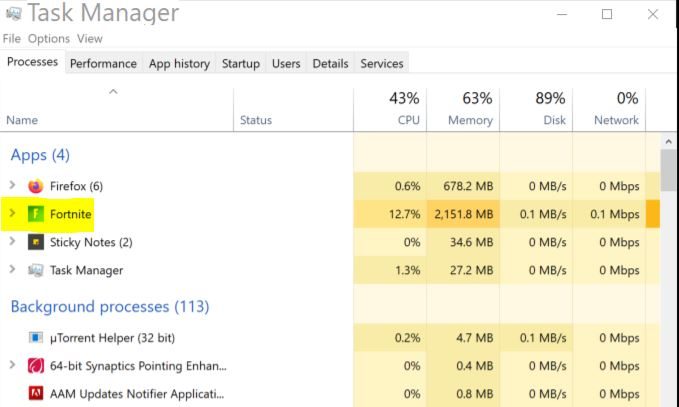Click the Task Manager title bar icon

(x=13, y=13)
